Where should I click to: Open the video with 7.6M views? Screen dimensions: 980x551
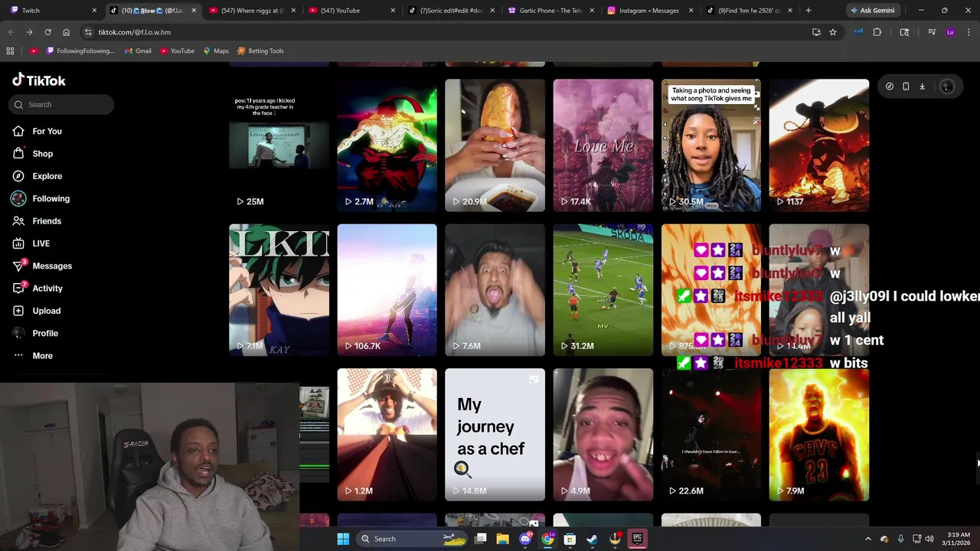point(495,290)
